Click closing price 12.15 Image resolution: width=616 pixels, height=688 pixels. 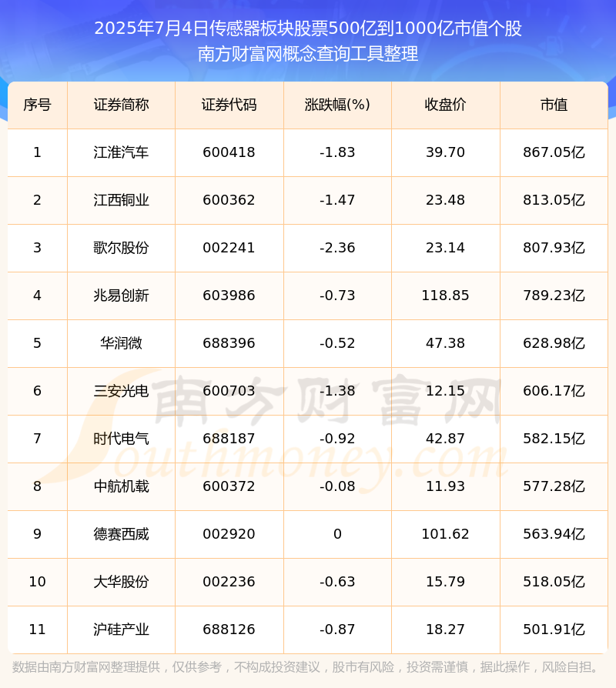445,391
